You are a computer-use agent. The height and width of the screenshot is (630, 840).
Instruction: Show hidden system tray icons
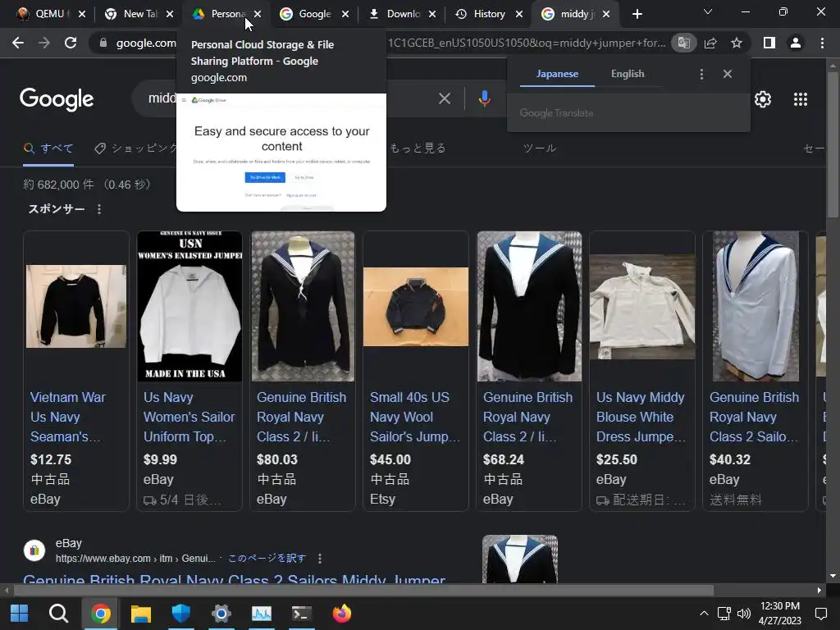click(704, 614)
